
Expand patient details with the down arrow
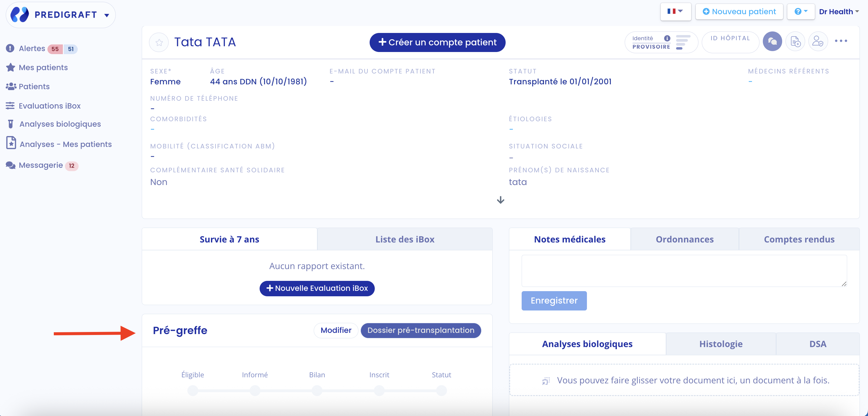click(500, 200)
